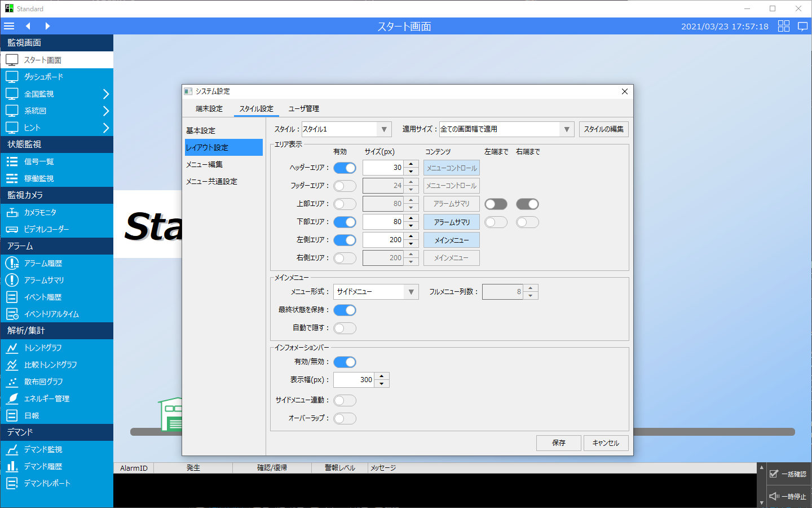Toggle 自動で隠す switch
The width and height of the screenshot is (812, 508).
pyautogui.click(x=345, y=328)
